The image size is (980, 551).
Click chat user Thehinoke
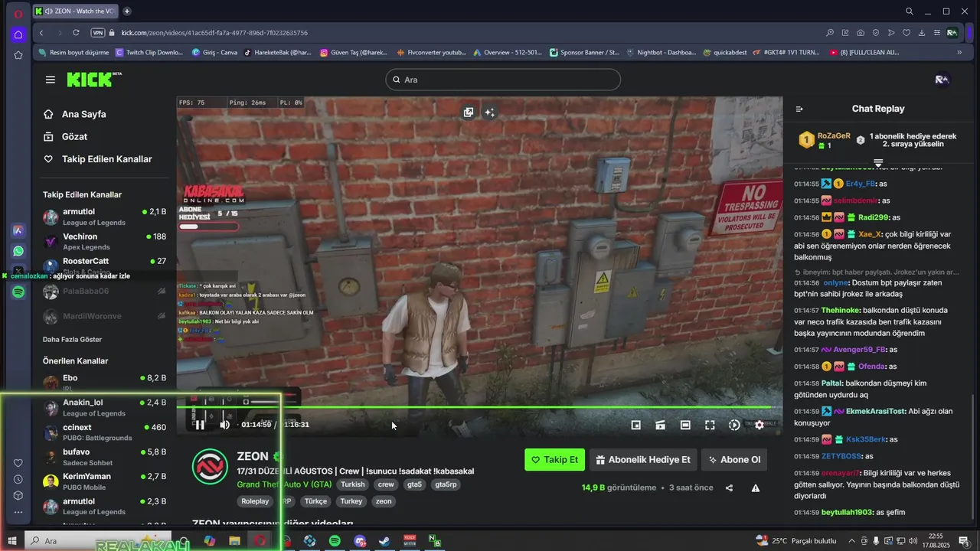(841, 310)
